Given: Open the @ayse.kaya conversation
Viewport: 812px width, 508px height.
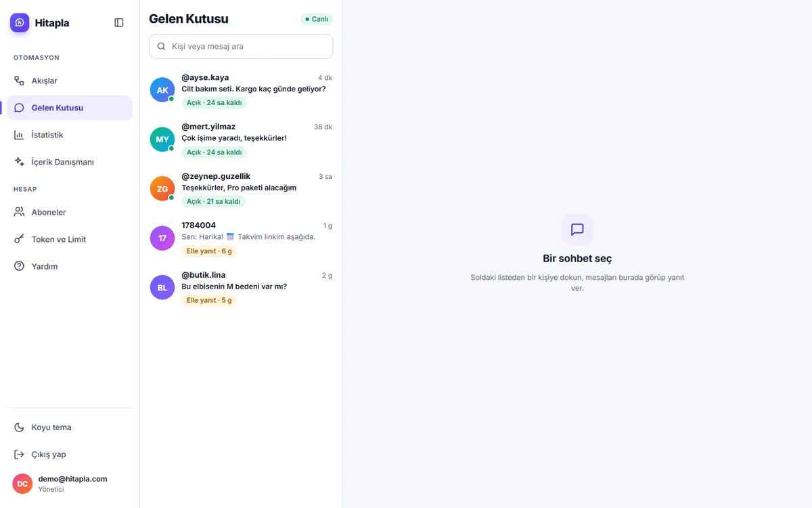Looking at the screenshot, I should tap(241, 91).
